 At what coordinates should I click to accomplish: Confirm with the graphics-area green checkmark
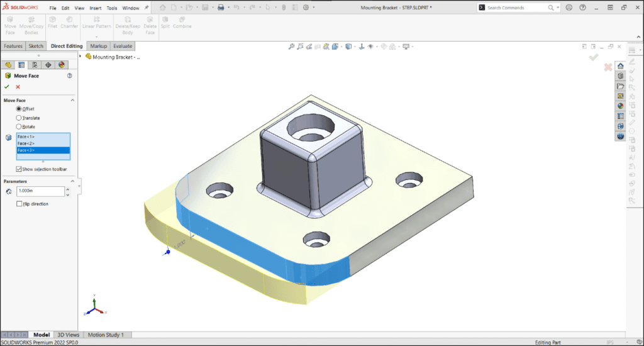pos(594,57)
